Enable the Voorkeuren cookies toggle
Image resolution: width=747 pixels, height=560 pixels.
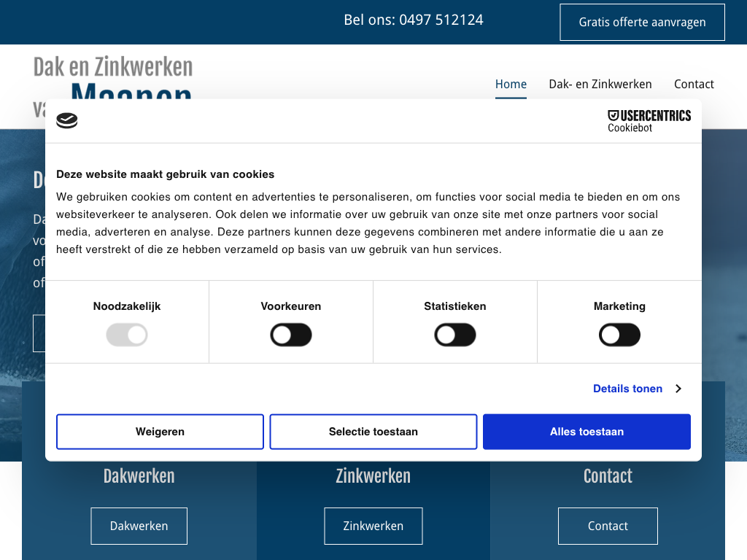[291, 335]
